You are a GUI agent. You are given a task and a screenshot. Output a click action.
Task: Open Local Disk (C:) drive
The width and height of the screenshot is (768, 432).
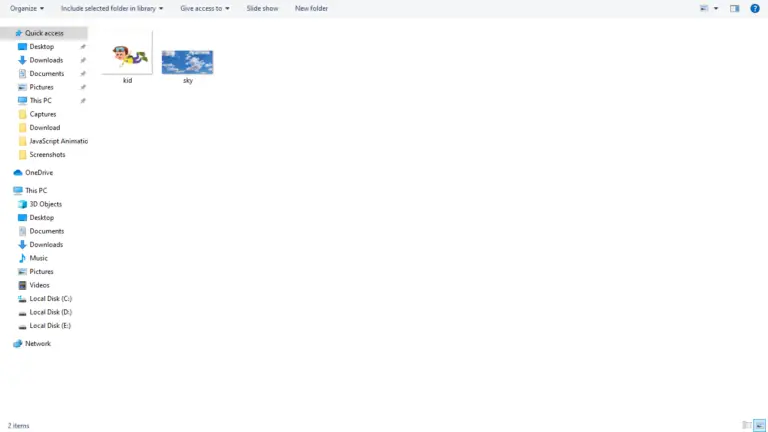[x=50, y=298]
